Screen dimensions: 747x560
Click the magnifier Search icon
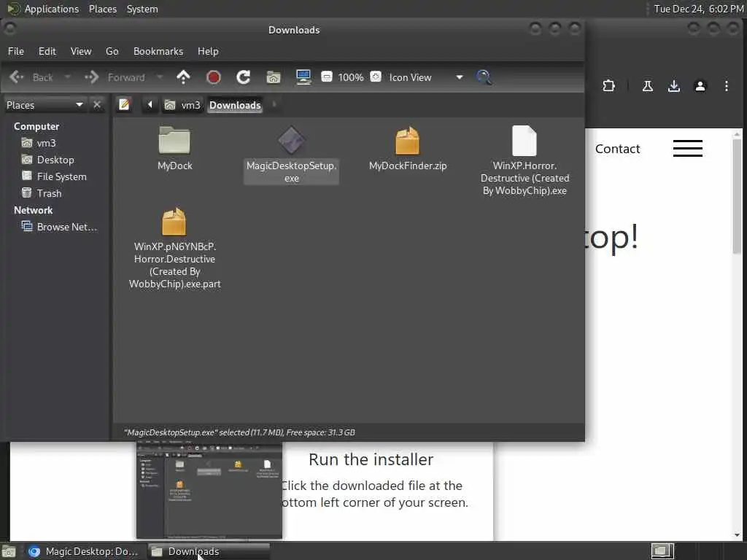484,77
